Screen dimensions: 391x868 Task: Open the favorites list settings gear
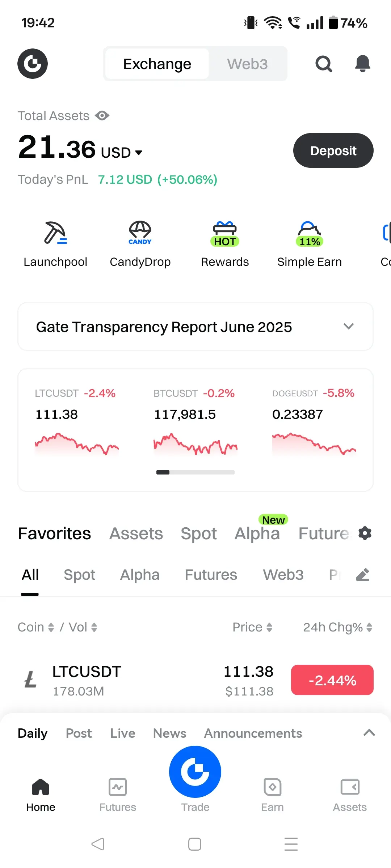point(365,533)
